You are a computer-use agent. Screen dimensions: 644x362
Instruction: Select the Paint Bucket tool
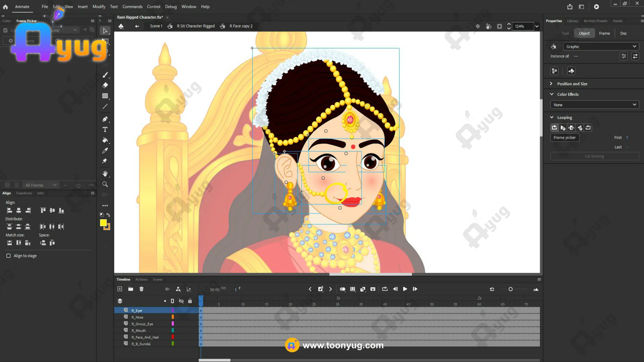(105, 140)
